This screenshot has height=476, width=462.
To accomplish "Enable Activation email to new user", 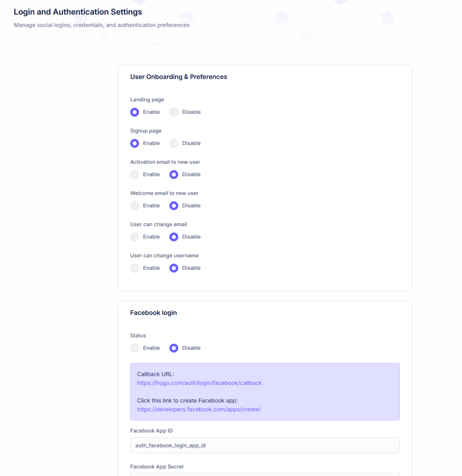I will point(134,174).
